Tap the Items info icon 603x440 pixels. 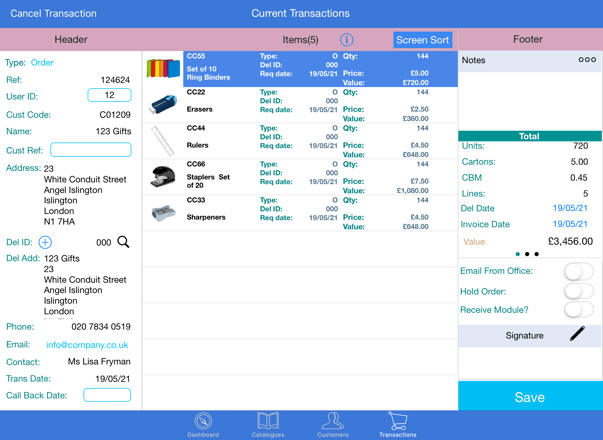[346, 40]
